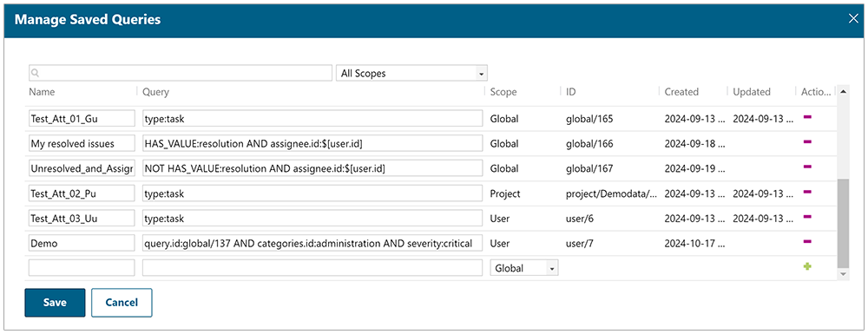Cancel the saved queries dialog

[122, 303]
